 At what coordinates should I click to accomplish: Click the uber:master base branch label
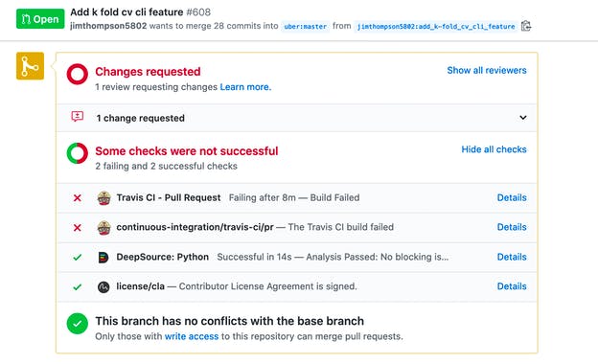tap(306, 26)
